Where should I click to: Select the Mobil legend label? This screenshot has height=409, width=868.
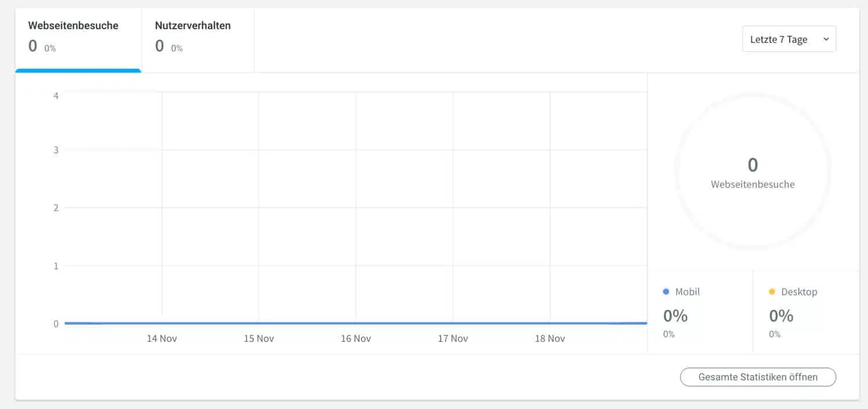point(687,292)
